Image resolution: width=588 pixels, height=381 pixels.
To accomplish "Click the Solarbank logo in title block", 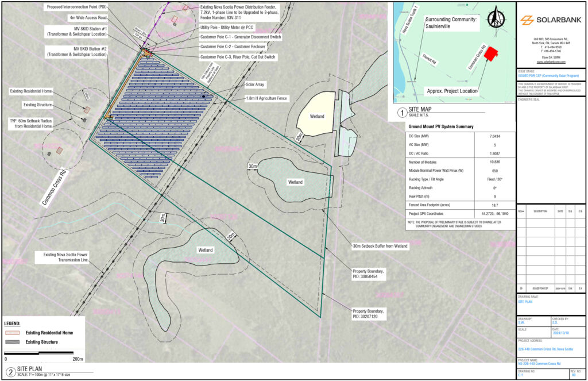I will 551,20.
